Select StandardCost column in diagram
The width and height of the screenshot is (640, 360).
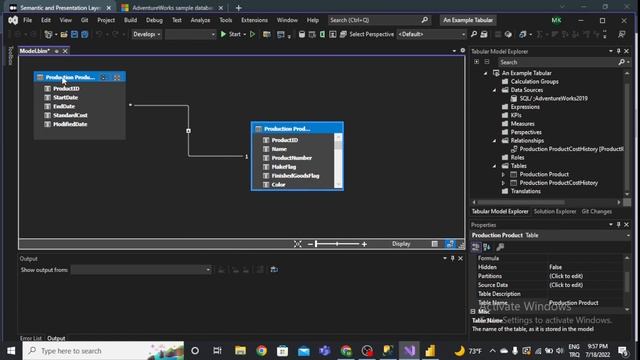pyautogui.click(x=70, y=115)
